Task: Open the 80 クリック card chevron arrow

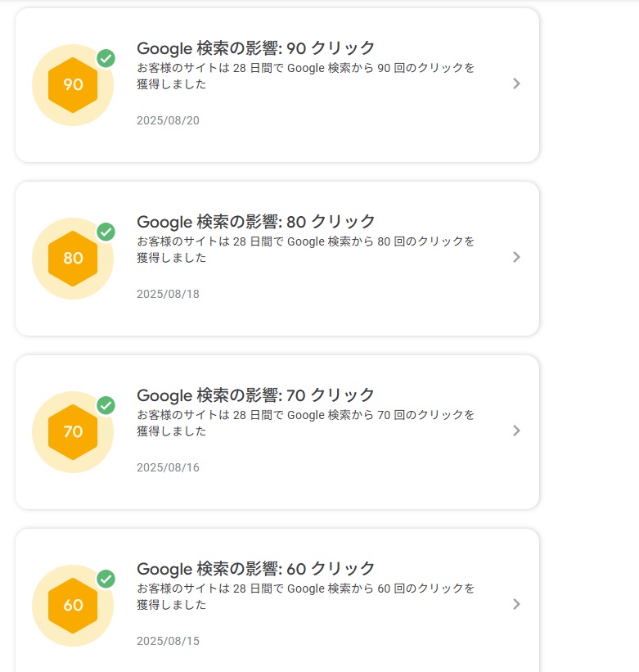Action: pos(516,257)
